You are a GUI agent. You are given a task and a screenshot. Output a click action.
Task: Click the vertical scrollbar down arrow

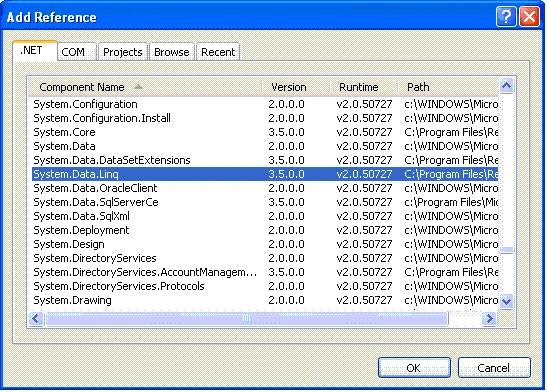pyautogui.click(x=507, y=301)
